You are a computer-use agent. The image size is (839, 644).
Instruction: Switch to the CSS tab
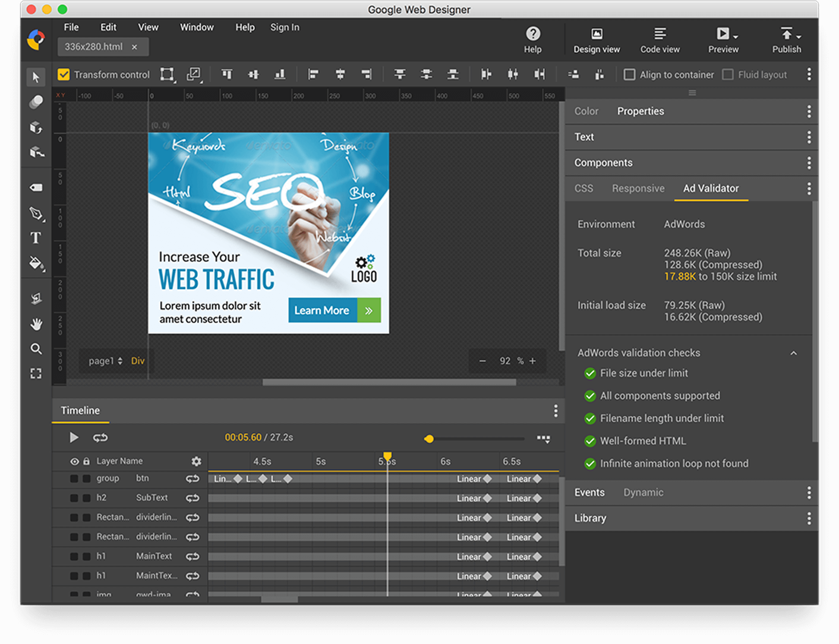(x=584, y=189)
